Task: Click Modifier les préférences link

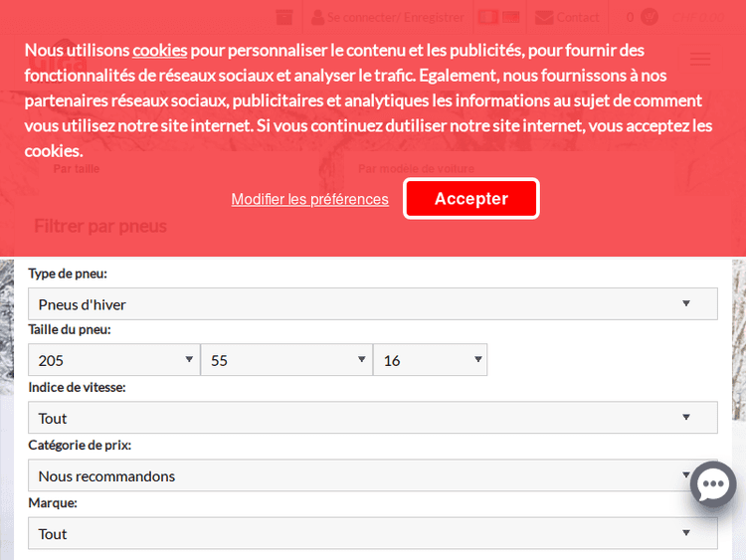Action: [x=309, y=199]
